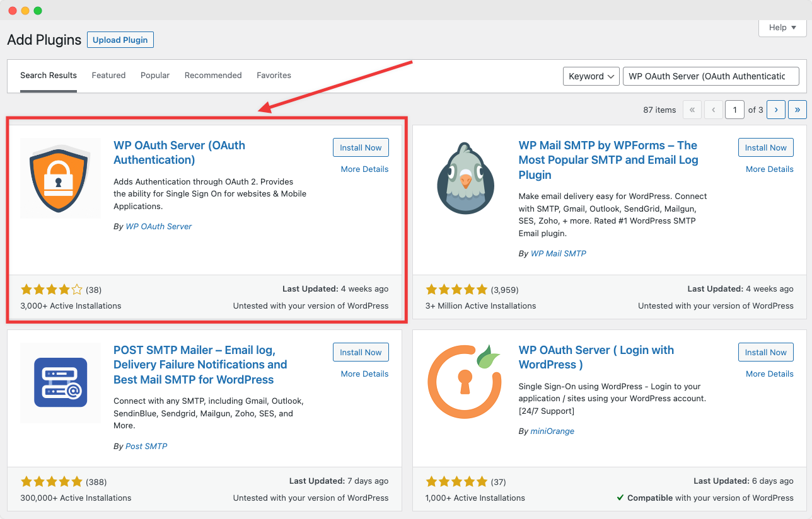
Task: Visit the WP Mail SMTP author link
Action: pyautogui.click(x=559, y=253)
